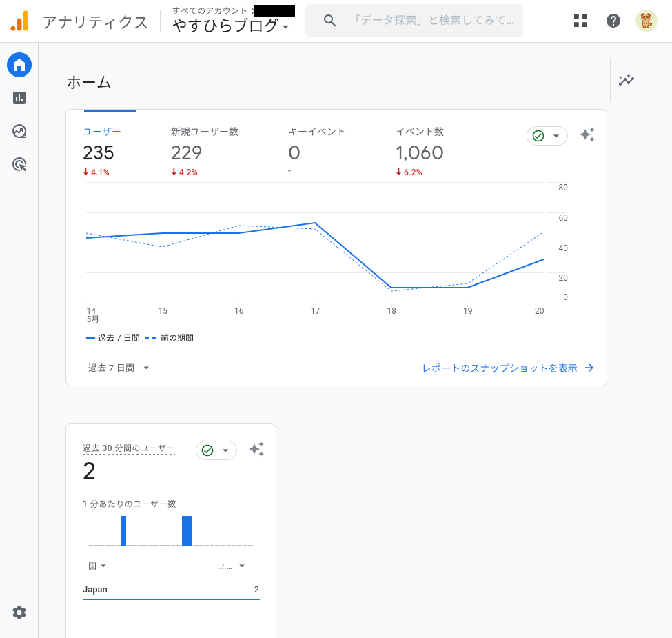The width and height of the screenshot is (672, 638).
Task: Expand やすひらブログ property selector
Action: (x=231, y=26)
